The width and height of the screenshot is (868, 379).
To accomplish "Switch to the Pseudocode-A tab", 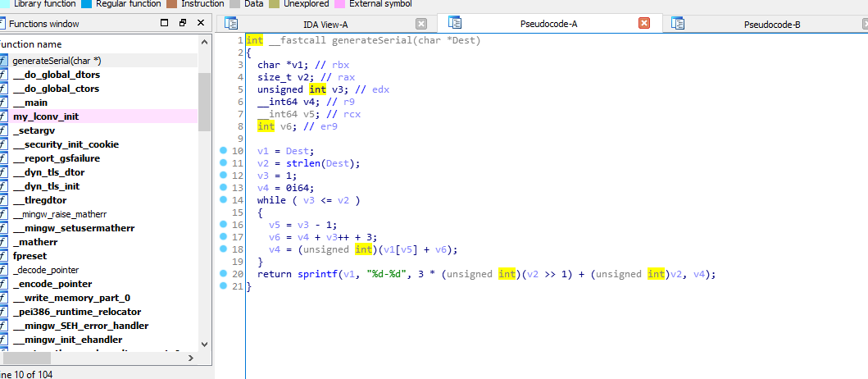I will [x=549, y=23].
